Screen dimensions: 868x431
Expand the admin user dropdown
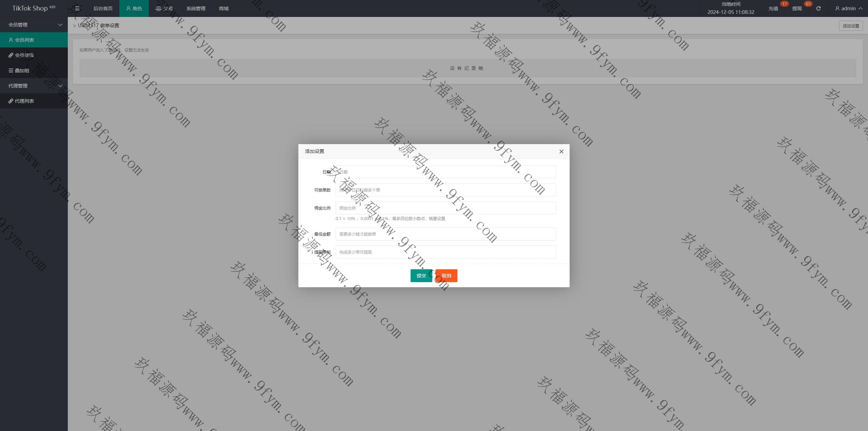(849, 8)
